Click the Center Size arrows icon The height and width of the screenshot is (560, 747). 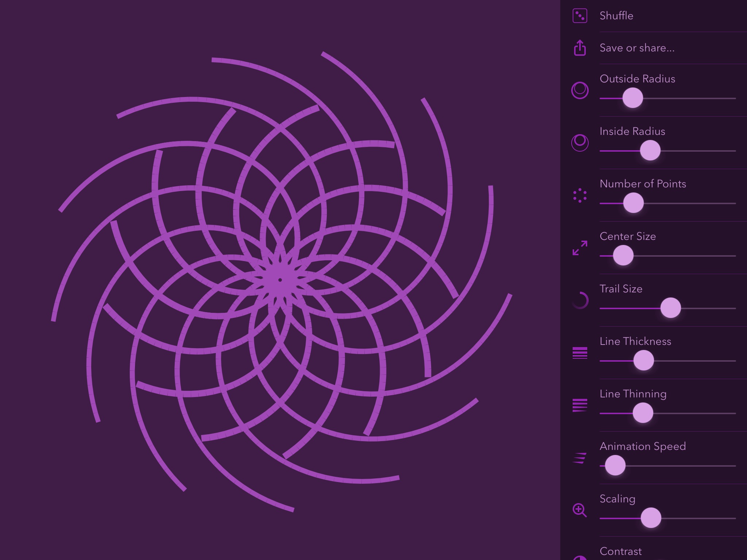coord(580,248)
